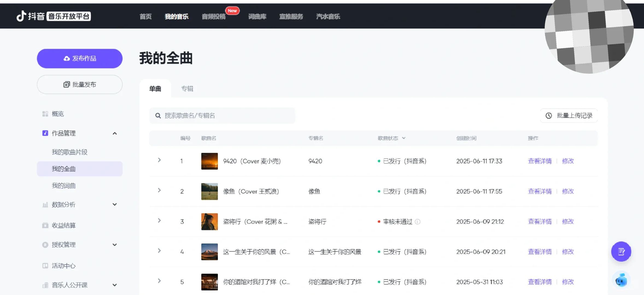644x295 pixels.
Task: Switch to the 专辑 tab
Action: [187, 88]
